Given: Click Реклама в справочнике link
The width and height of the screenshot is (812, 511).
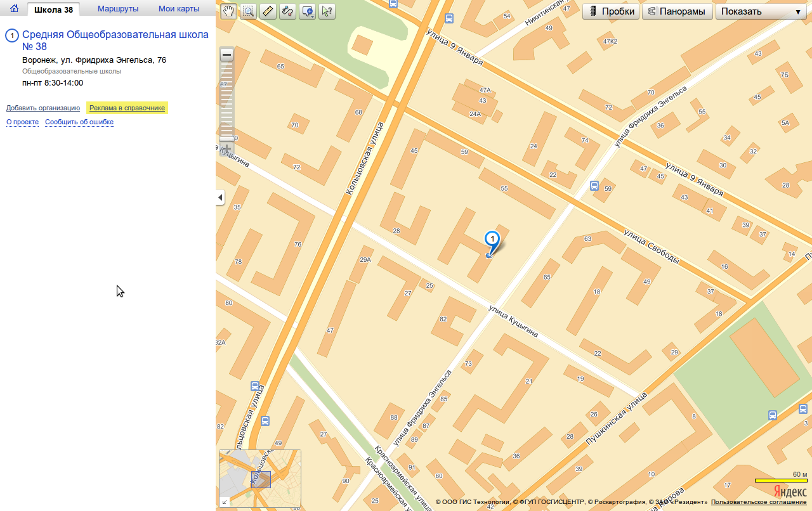Looking at the screenshot, I should click(127, 108).
